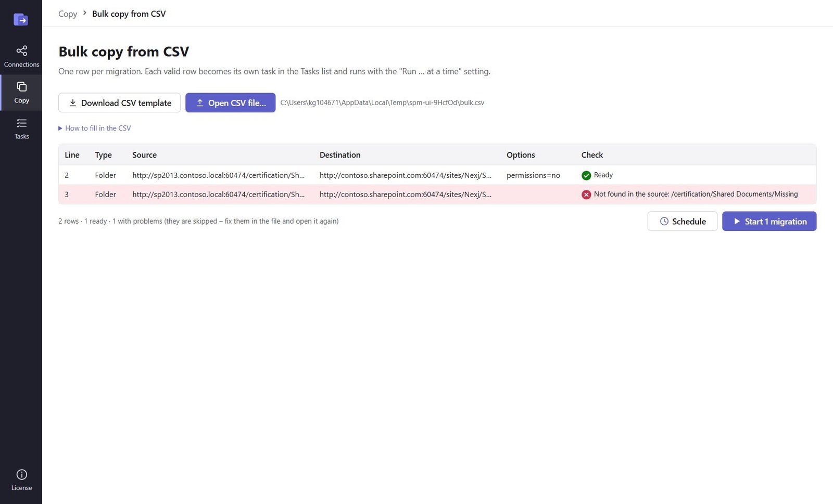The height and width of the screenshot is (504, 833).
Task: Click Folder type in line 2 row
Action: click(x=105, y=175)
